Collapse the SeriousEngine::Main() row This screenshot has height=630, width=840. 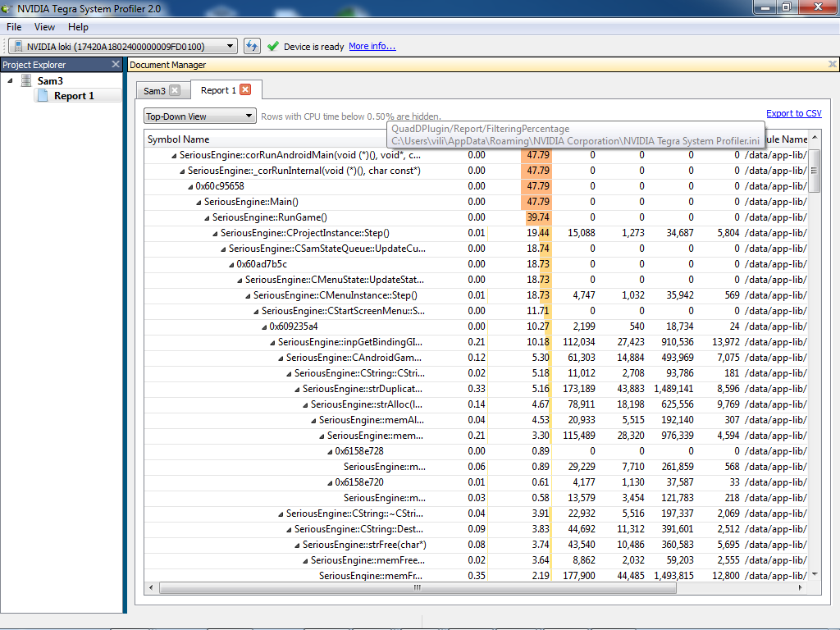click(199, 203)
